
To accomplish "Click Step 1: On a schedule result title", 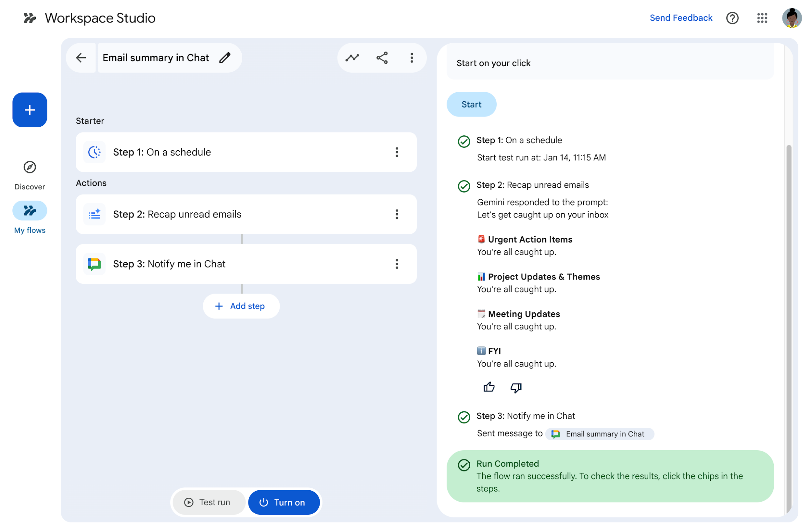I will 519,140.
